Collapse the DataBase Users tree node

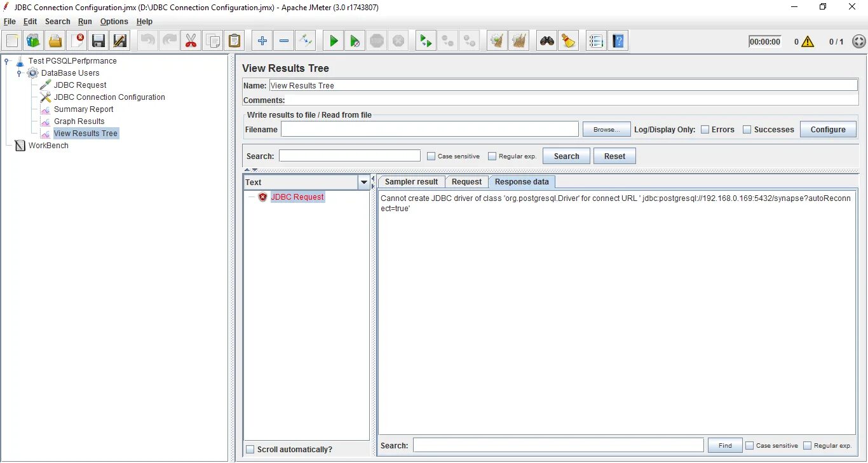coord(19,73)
